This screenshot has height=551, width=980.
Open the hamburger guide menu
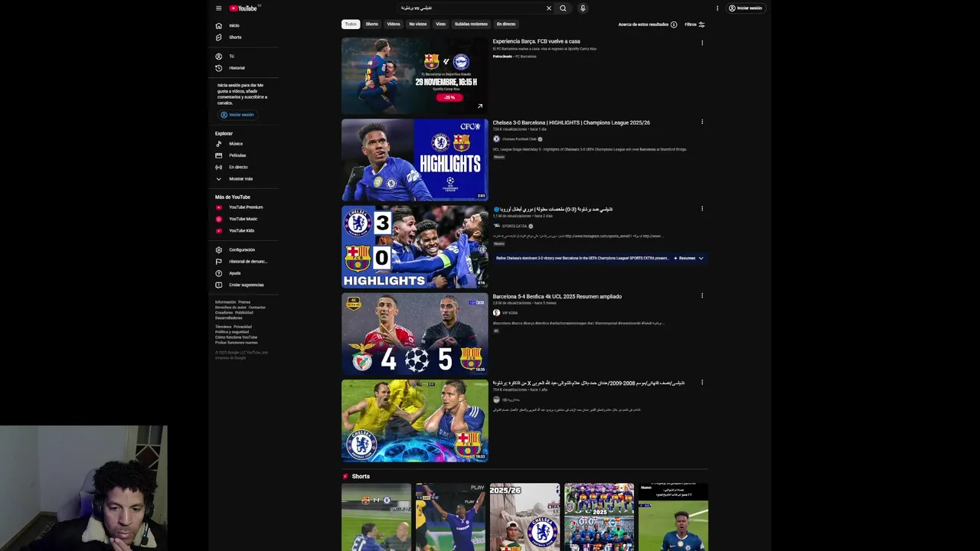pyautogui.click(x=218, y=8)
